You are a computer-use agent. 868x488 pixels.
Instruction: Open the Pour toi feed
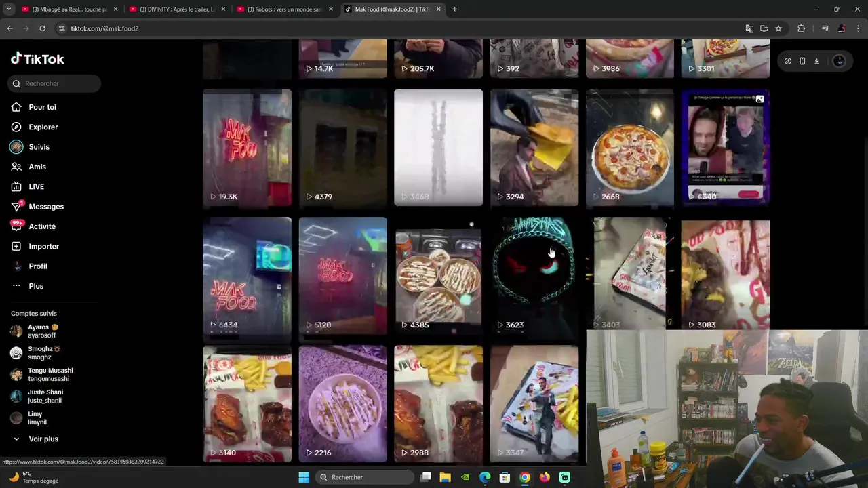(x=42, y=107)
